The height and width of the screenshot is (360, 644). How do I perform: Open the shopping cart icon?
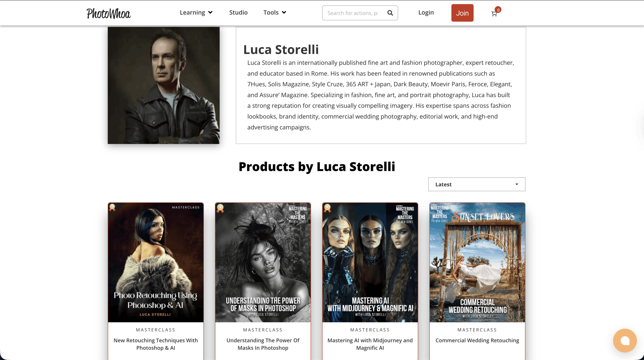pyautogui.click(x=494, y=14)
